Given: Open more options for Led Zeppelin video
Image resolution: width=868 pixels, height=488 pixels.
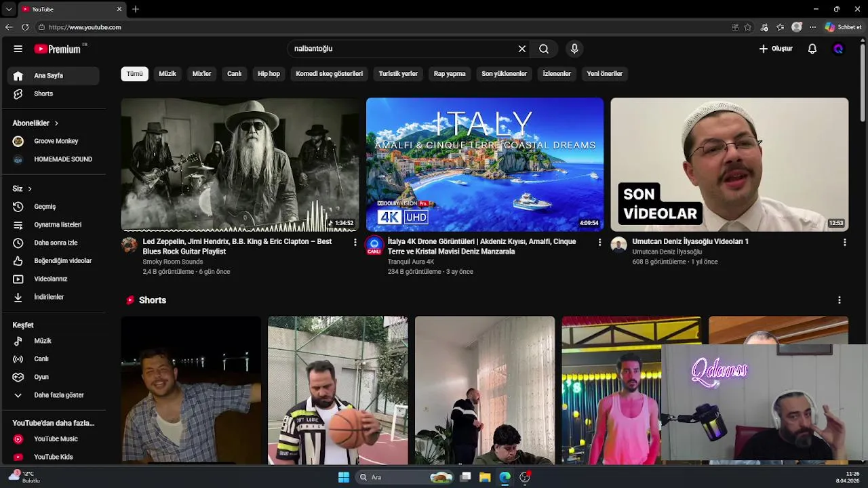Looking at the screenshot, I should (x=355, y=242).
